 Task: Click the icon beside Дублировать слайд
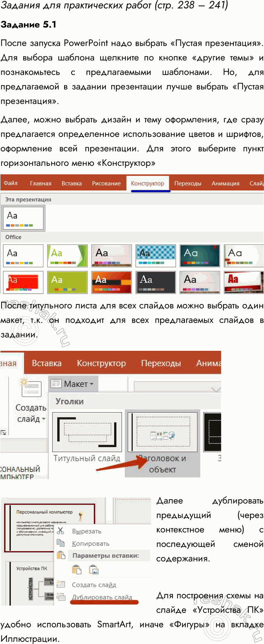click(61, 597)
